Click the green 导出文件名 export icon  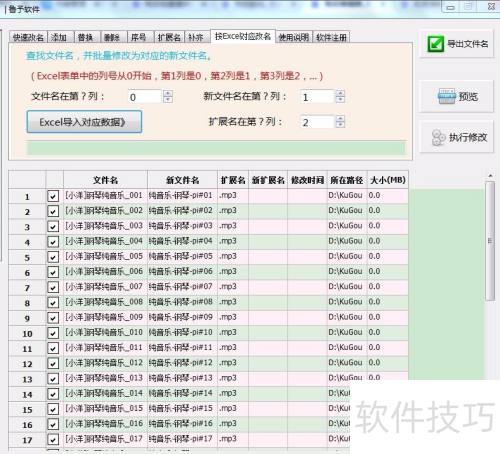click(436, 44)
